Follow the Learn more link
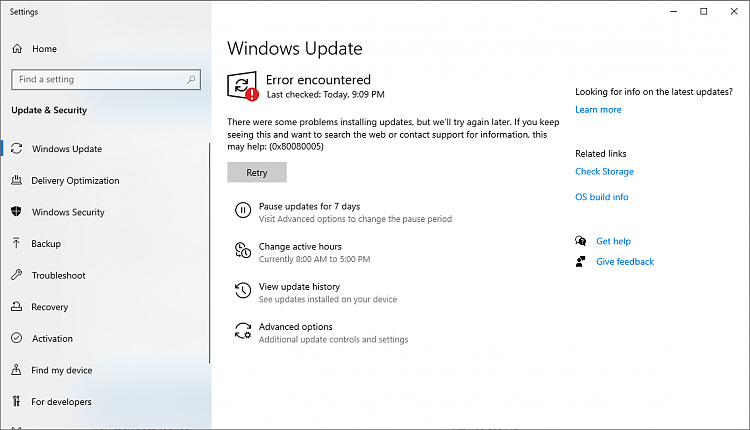This screenshot has width=750, height=430. click(x=598, y=110)
